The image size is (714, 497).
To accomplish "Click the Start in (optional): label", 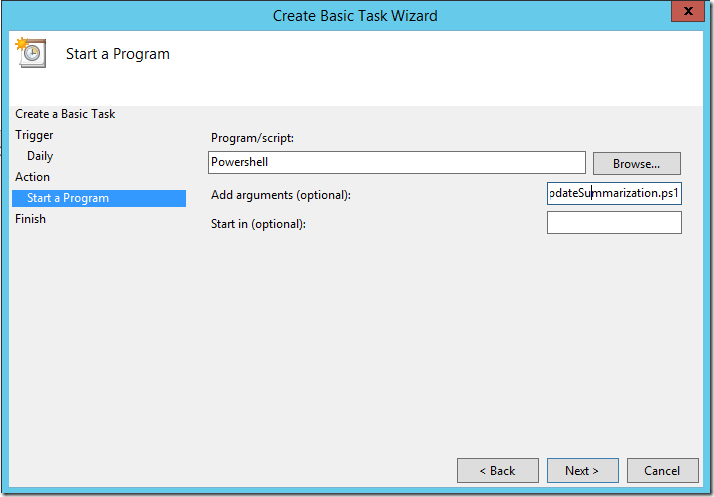I will 258,224.
